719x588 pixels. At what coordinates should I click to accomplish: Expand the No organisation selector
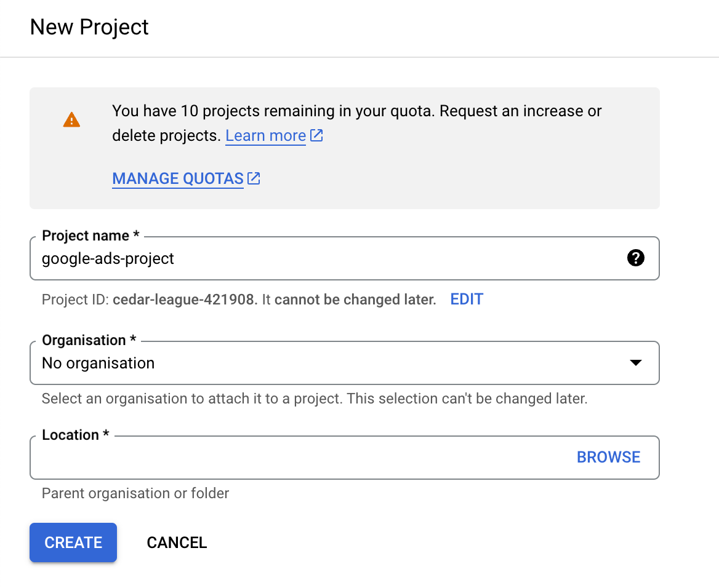345,362
